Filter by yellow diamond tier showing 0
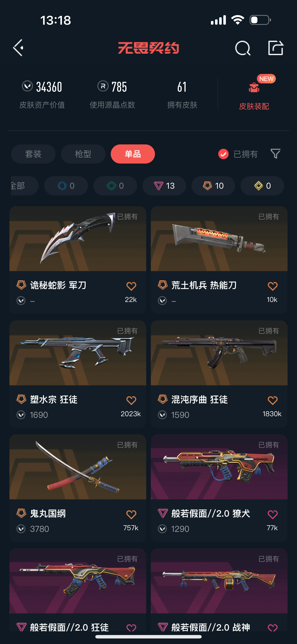The image size is (297, 644). point(262,186)
